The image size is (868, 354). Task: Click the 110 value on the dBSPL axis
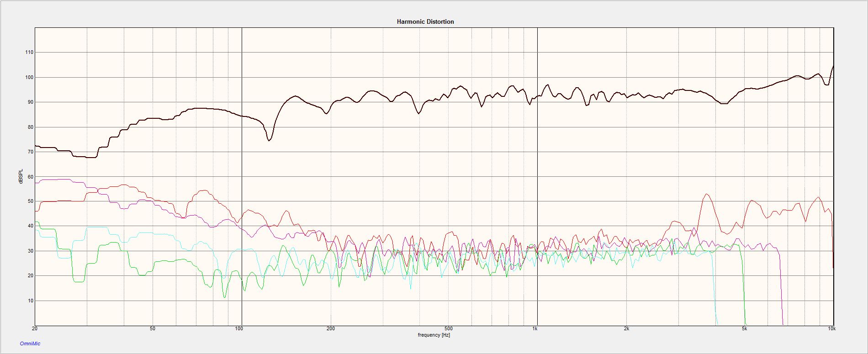pyautogui.click(x=29, y=53)
